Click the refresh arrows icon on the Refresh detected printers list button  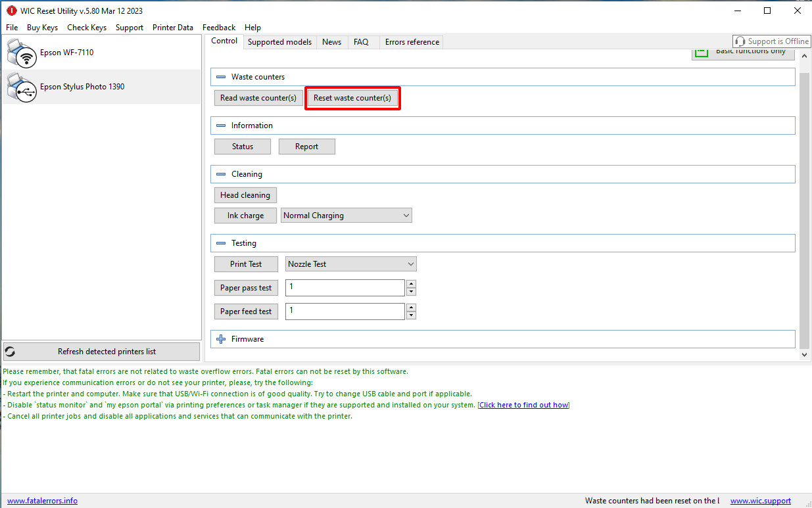[x=10, y=352]
